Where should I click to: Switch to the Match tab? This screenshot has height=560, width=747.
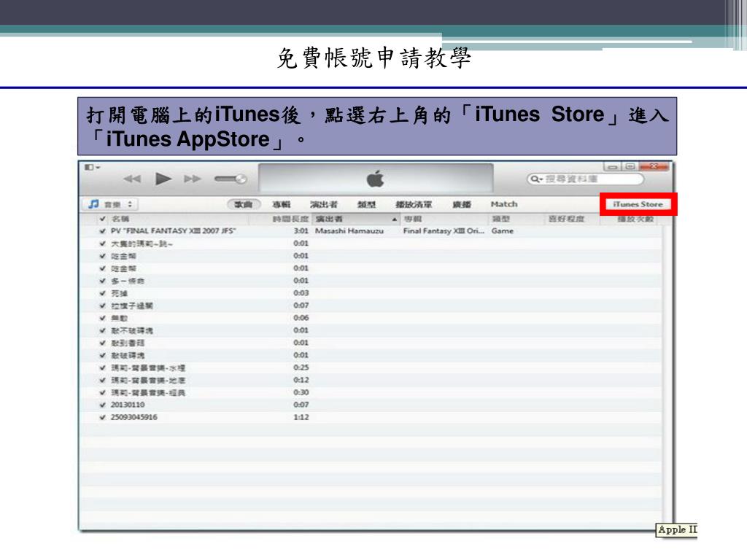click(504, 204)
